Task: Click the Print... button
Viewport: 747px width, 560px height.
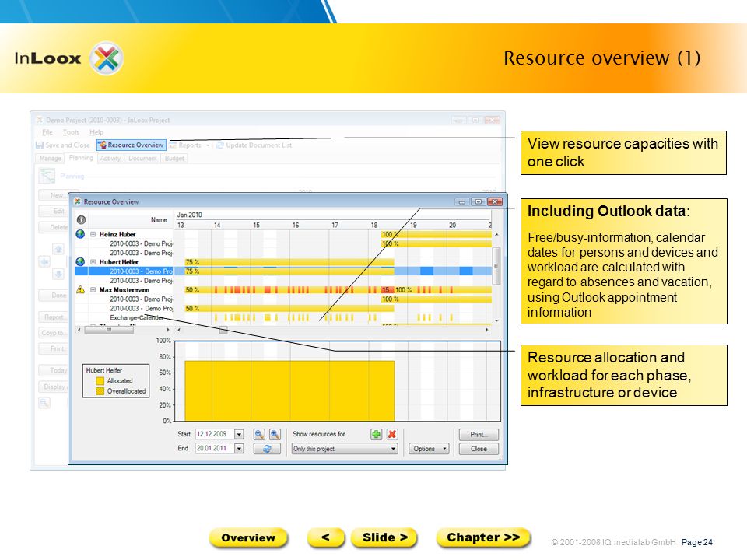Action: [479, 434]
